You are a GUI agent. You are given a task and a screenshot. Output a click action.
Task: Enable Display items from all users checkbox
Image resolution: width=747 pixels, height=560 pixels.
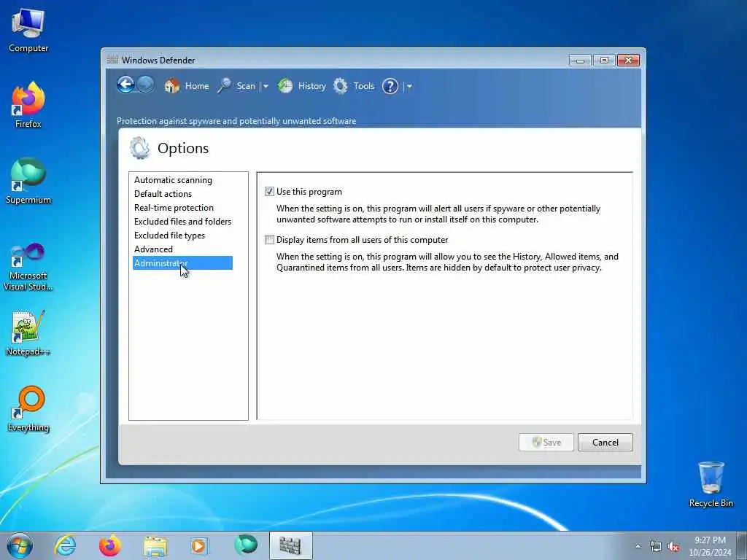coord(269,239)
